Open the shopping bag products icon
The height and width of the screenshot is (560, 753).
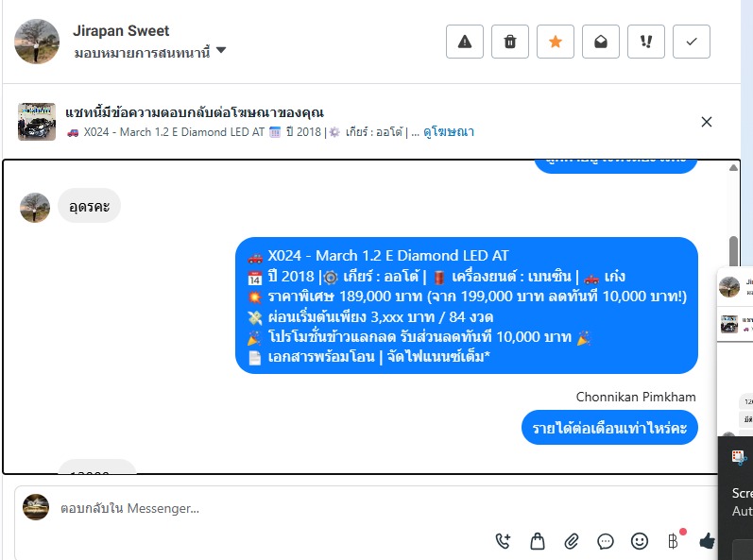[x=538, y=541]
